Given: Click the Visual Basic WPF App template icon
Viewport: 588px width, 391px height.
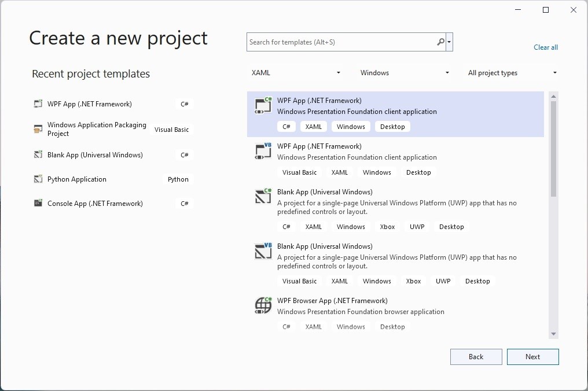Looking at the screenshot, I should point(263,152).
